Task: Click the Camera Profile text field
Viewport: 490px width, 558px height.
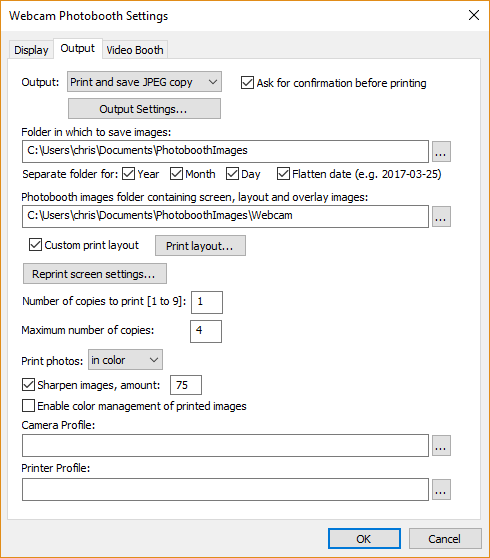Action: coord(225,445)
